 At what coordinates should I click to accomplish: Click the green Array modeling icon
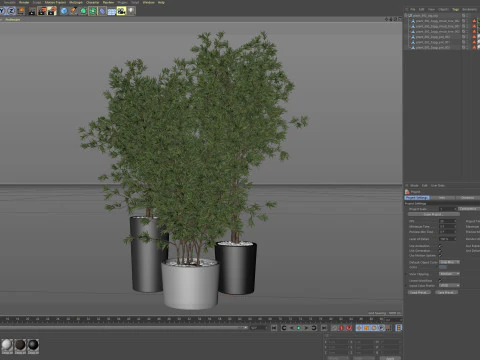tap(93, 11)
